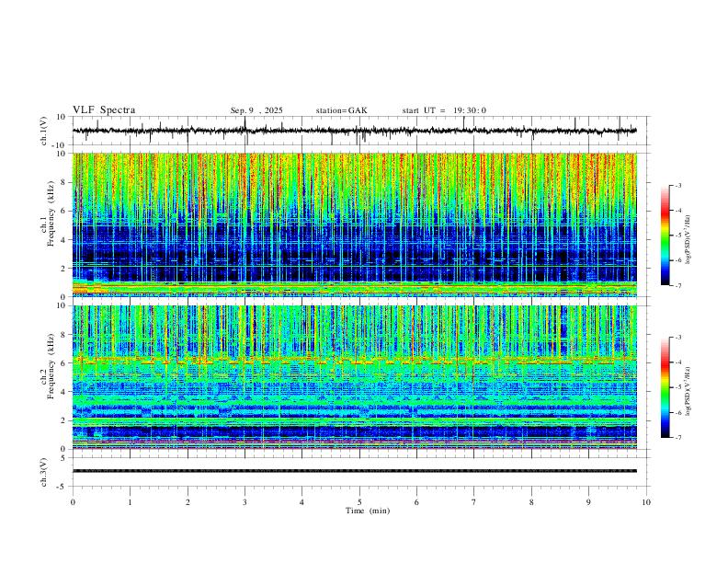
Task: Click the 'Time (min)' axis label
Action: coord(368,511)
